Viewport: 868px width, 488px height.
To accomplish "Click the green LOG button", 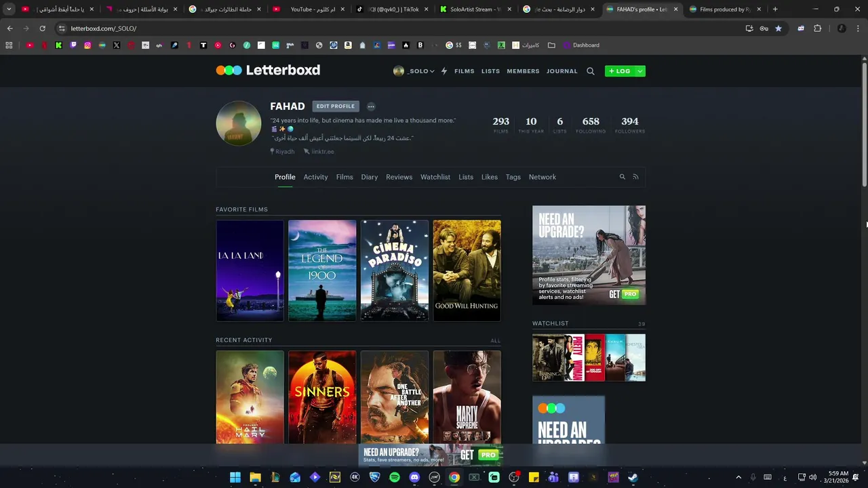I will [x=620, y=71].
